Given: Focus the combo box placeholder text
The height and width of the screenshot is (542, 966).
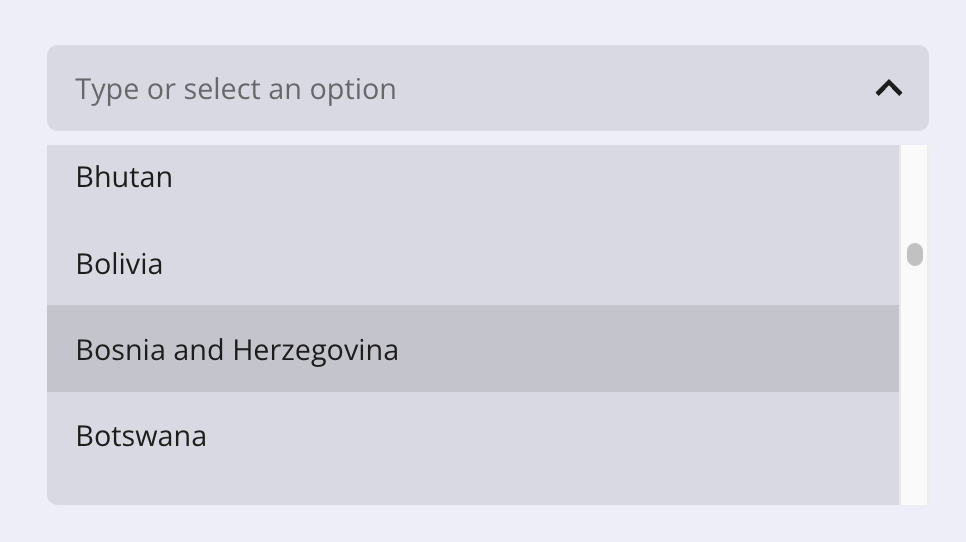Looking at the screenshot, I should [x=235, y=89].
